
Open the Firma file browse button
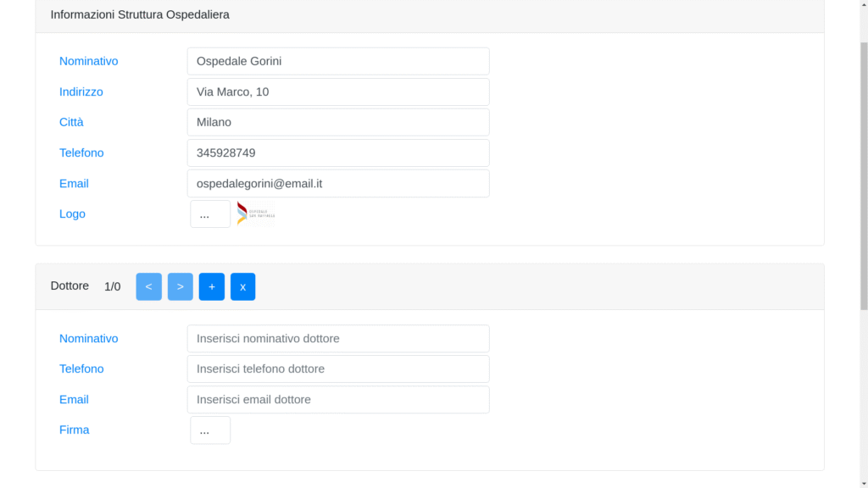coord(209,430)
